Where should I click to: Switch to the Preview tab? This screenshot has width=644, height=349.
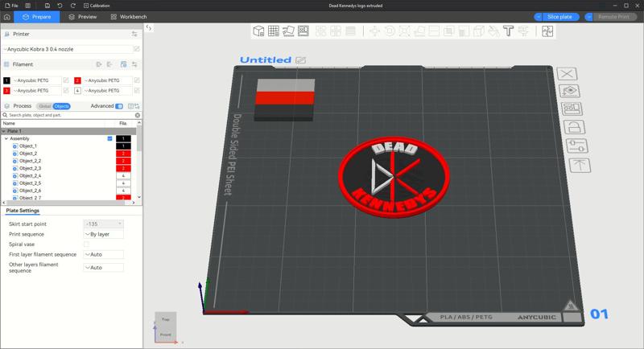pyautogui.click(x=83, y=17)
